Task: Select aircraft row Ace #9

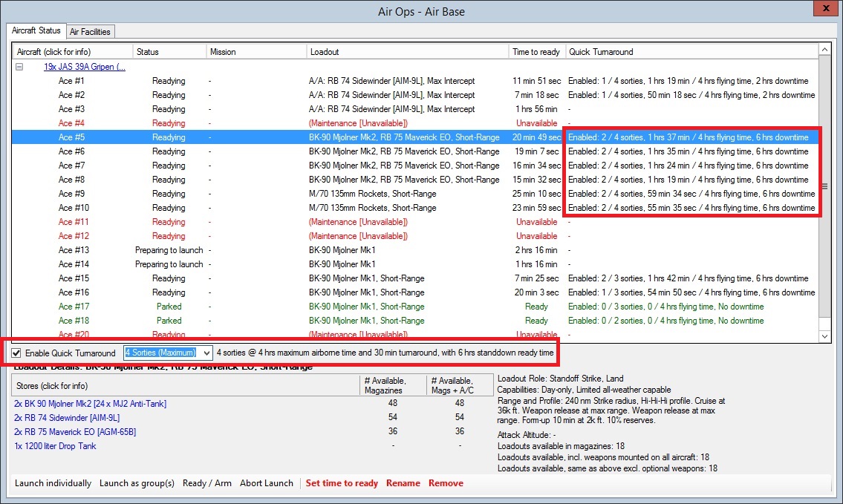Action: [415, 194]
